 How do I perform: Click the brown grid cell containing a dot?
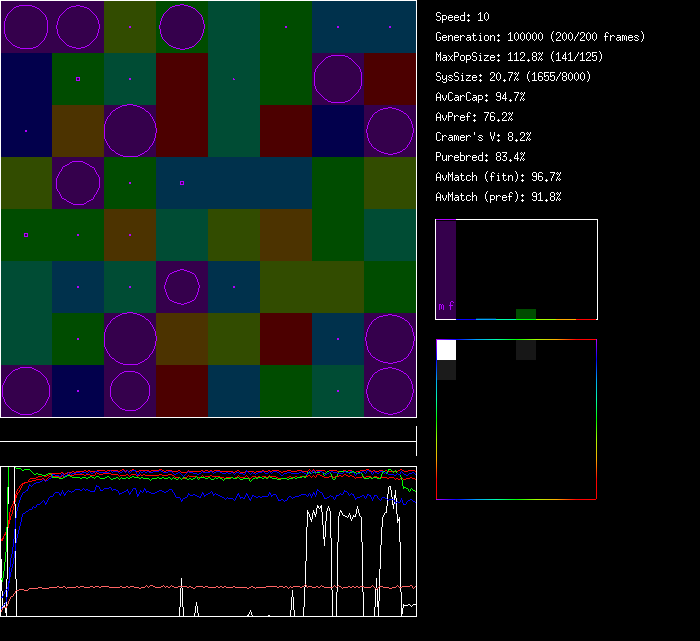(x=130, y=235)
